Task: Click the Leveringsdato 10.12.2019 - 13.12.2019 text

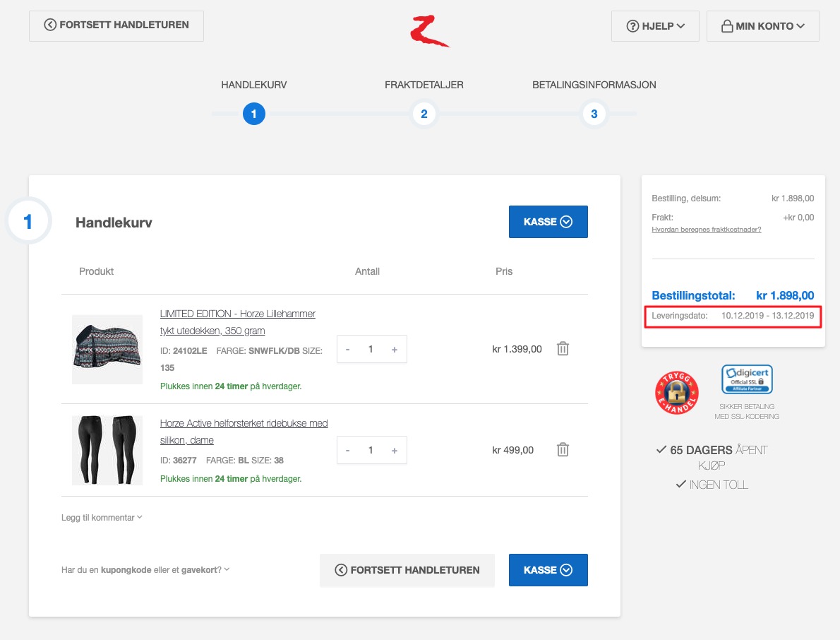Action: [733, 316]
